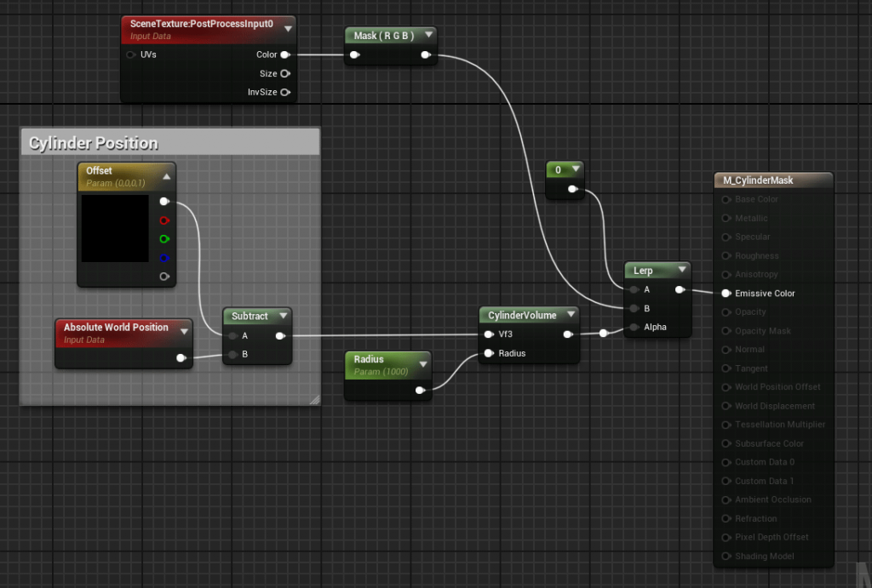The height and width of the screenshot is (588, 872).
Task: Click the blue channel pin on Offset node
Action: (x=164, y=258)
